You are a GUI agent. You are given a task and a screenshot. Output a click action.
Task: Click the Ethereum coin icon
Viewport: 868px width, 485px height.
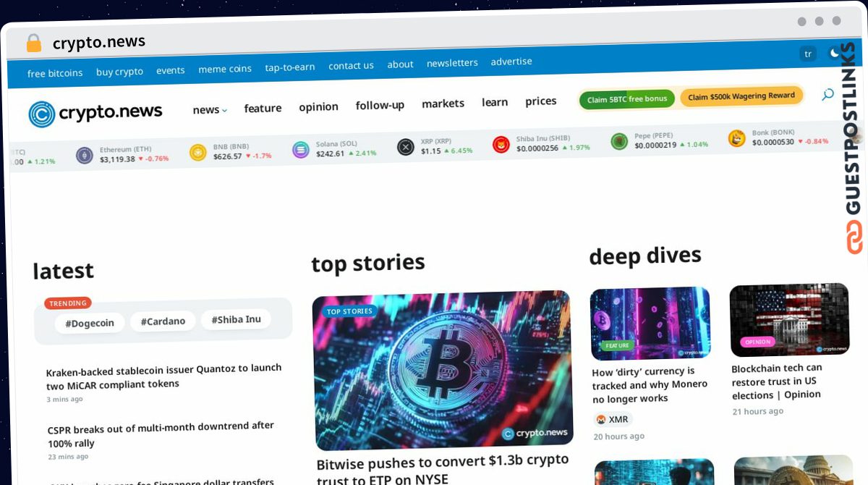tap(85, 155)
